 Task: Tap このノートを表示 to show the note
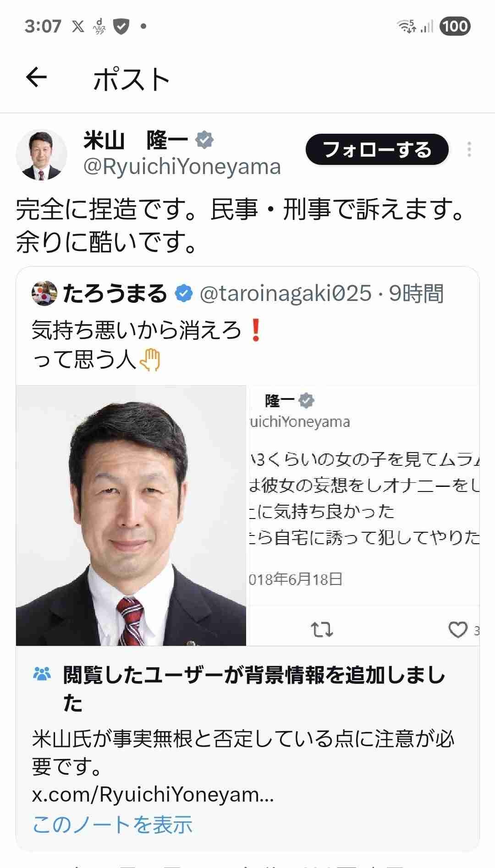(x=112, y=824)
